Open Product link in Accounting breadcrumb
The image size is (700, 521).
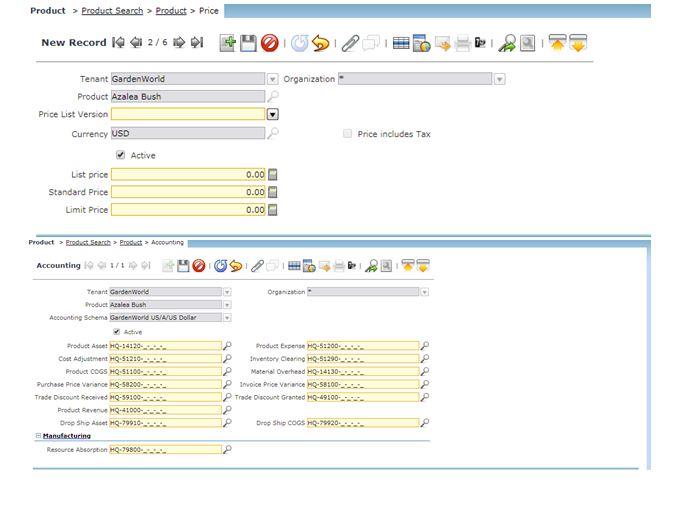tap(131, 242)
